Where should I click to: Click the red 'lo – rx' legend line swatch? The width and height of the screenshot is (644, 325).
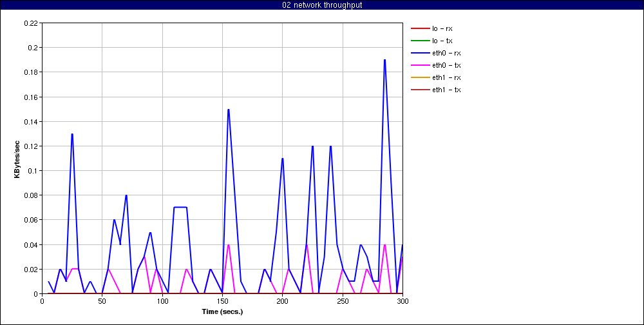point(419,29)
